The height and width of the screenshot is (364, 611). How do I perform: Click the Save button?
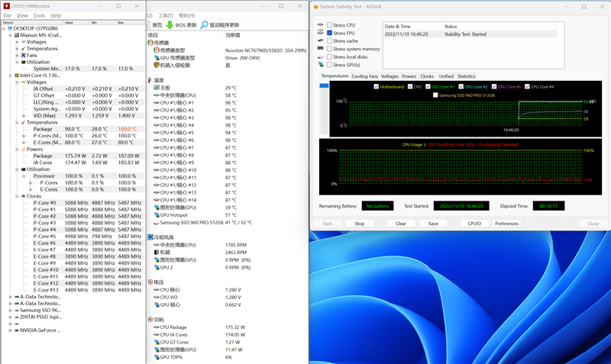(x=433, y=224)
